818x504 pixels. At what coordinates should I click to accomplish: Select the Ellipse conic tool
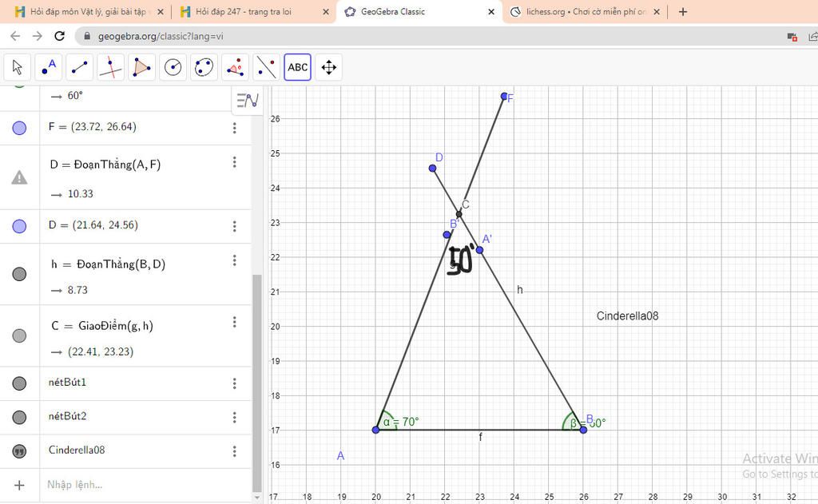[204, 67]
